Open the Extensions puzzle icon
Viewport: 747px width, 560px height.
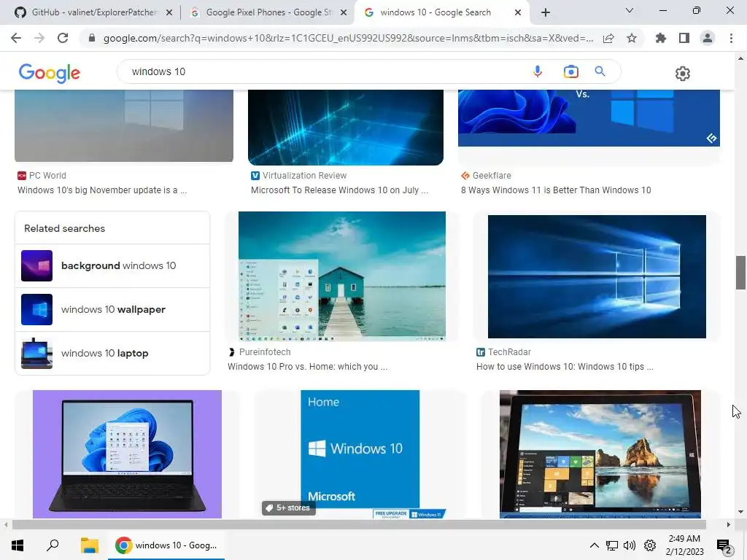tap(661, 38)
